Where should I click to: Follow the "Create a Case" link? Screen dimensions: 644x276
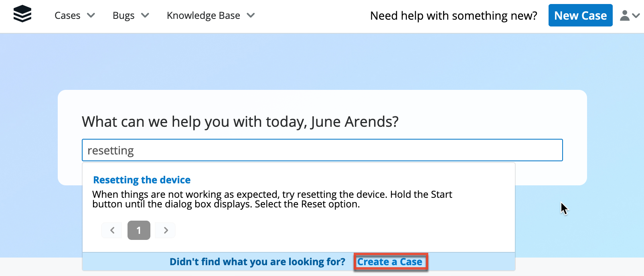(x=390, y=262)
